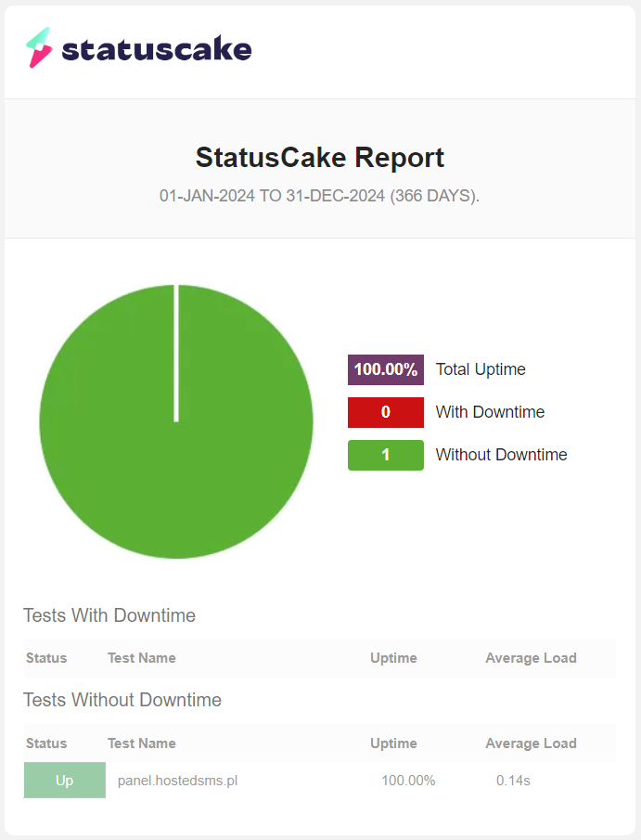The width and height of the screenshot is (641, 840).
Task: Click Average Load header in downtime table
Action: pos(531,658)
